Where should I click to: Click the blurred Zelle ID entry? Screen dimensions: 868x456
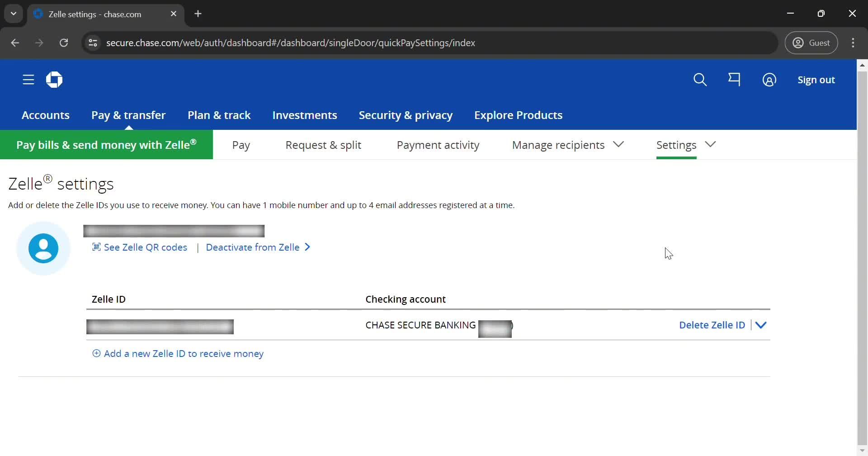coord(160,327)
